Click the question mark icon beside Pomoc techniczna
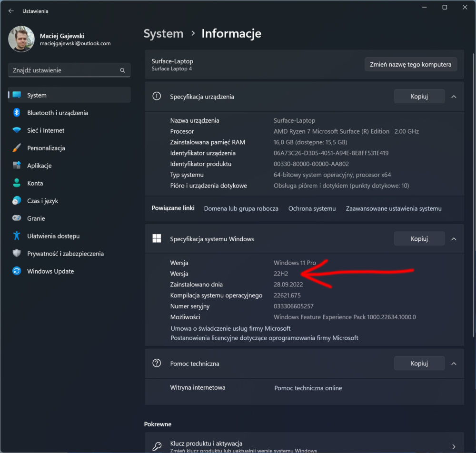Screen dimensions: 476x453 pyautogui.click(x=157, y=363)
